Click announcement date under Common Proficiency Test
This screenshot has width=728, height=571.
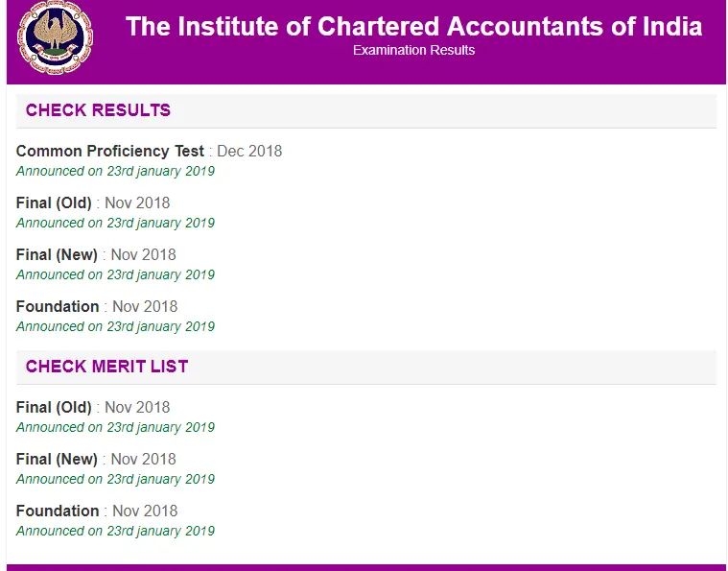tap(115, 172)
